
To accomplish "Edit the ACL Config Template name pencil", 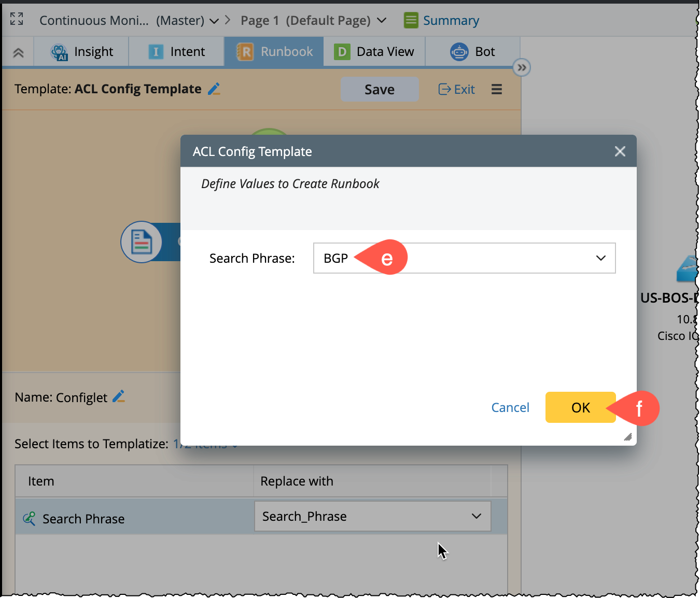I will [214, 89].
